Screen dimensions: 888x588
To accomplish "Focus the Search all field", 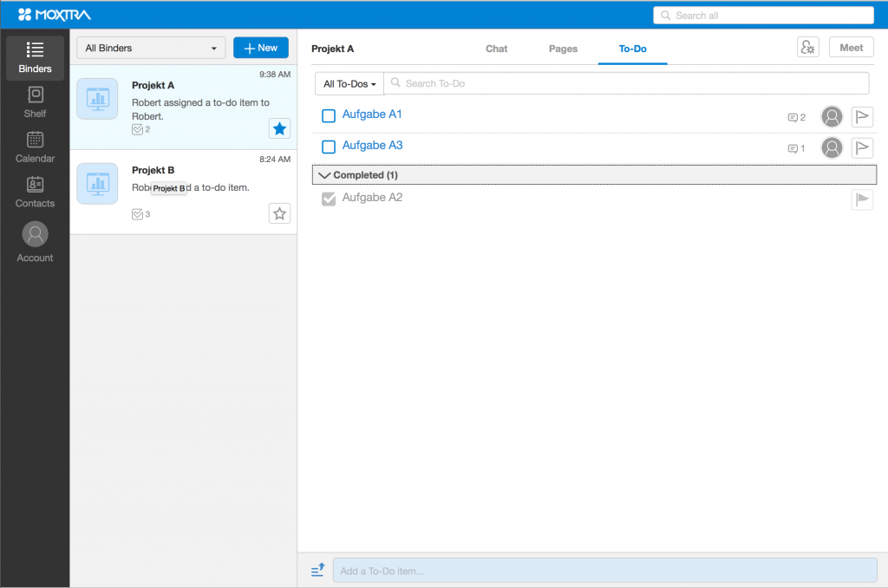I will 763,16.
